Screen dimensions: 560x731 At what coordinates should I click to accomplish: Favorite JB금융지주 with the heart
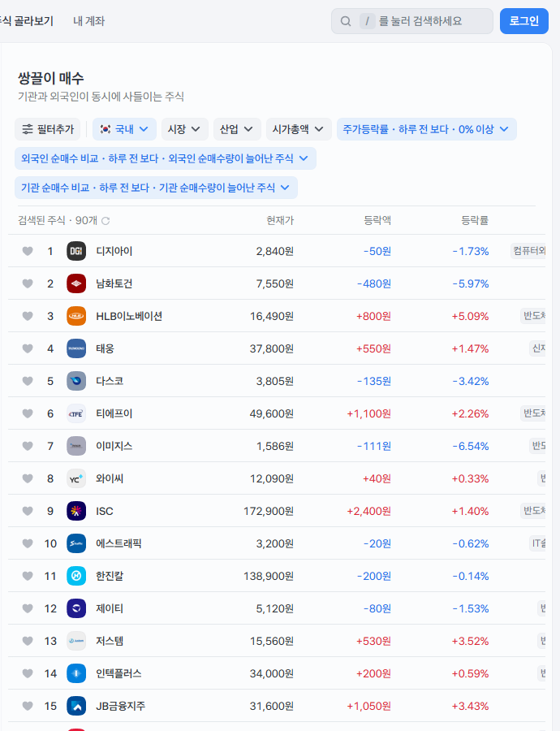[x=28, y=706]
